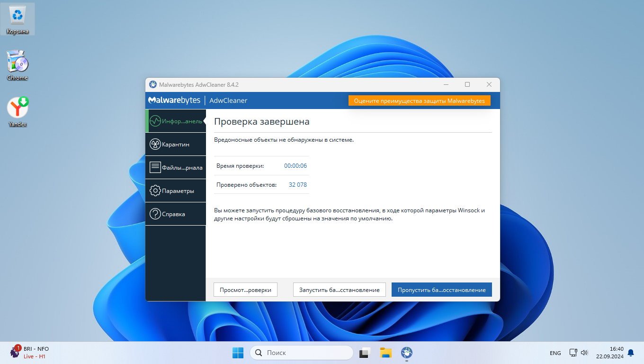644x364 pixels.
Task: Click the Запустить ба...сстановление button
Action: pyautogui.click(x=340, y=290)
